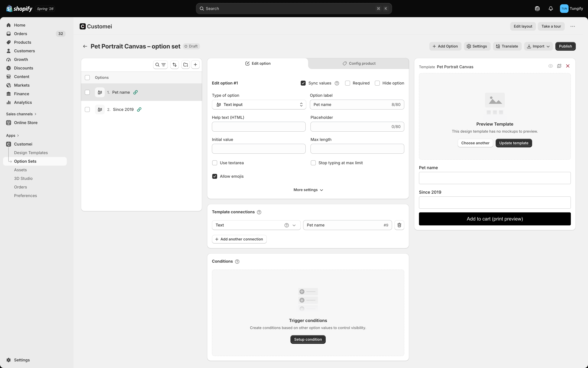Delete the Pet name template connection
The width and height of the screenshot is (588, 368).
pyautogui.click(x=399, y=225)
